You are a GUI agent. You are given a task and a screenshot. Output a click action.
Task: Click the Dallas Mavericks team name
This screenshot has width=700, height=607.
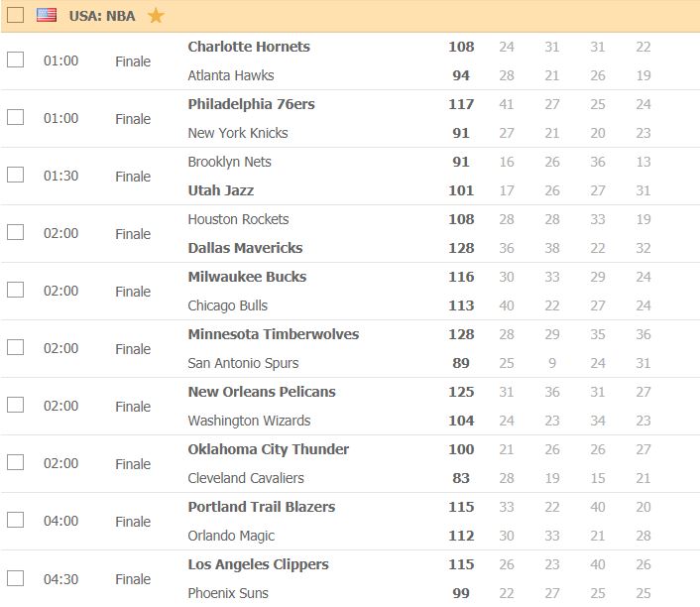click(x=245, y=248)
